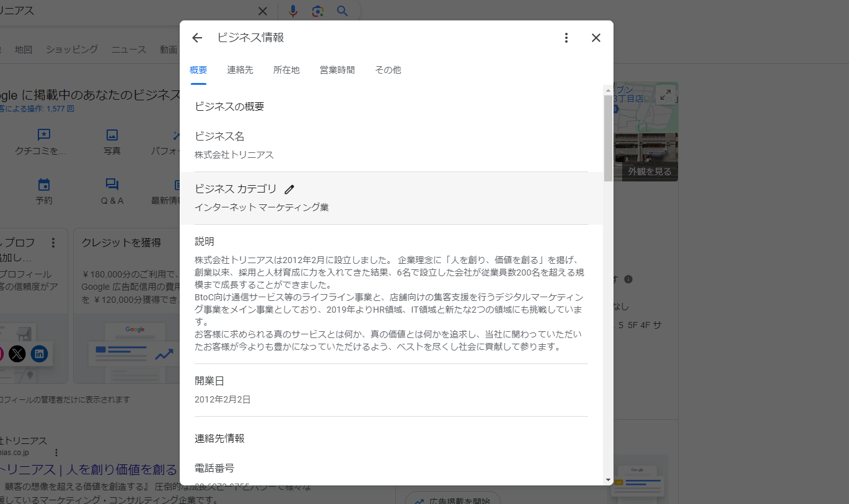Edit ビジネス カテゴリ with the pencil icon
The width and height of the screenshot is (849, 504).
click(x=289, y=189)
